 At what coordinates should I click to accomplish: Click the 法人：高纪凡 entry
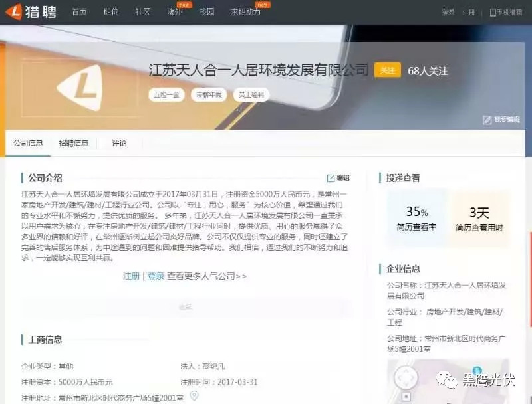[203, 366]
